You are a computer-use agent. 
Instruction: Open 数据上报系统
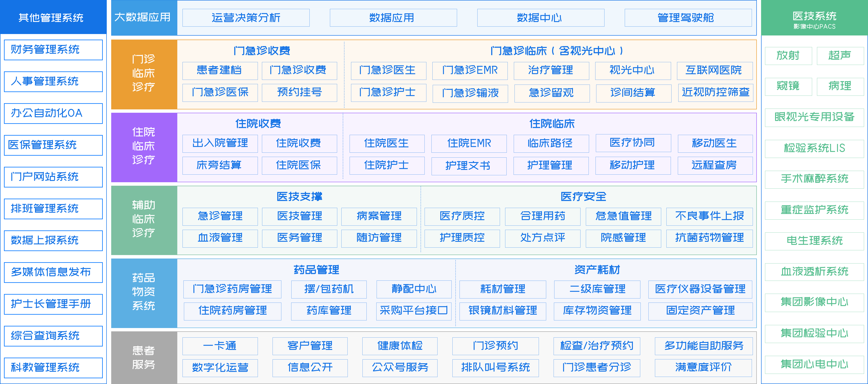coord(53,240)
